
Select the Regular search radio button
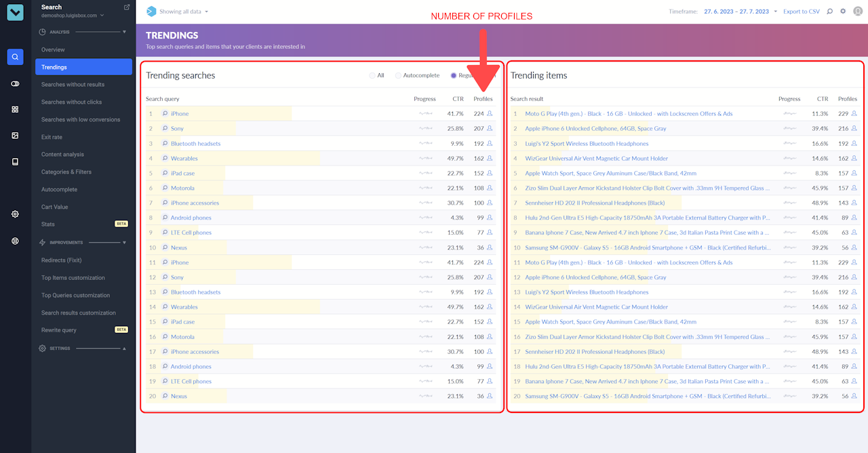click(x=454, y=76)
